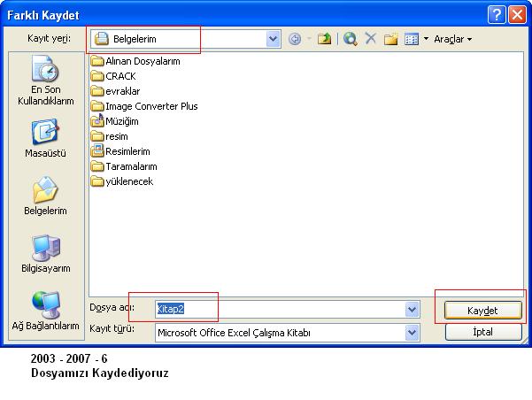
Task: Click the Views toolbar icon
Action: coord(412,39)
